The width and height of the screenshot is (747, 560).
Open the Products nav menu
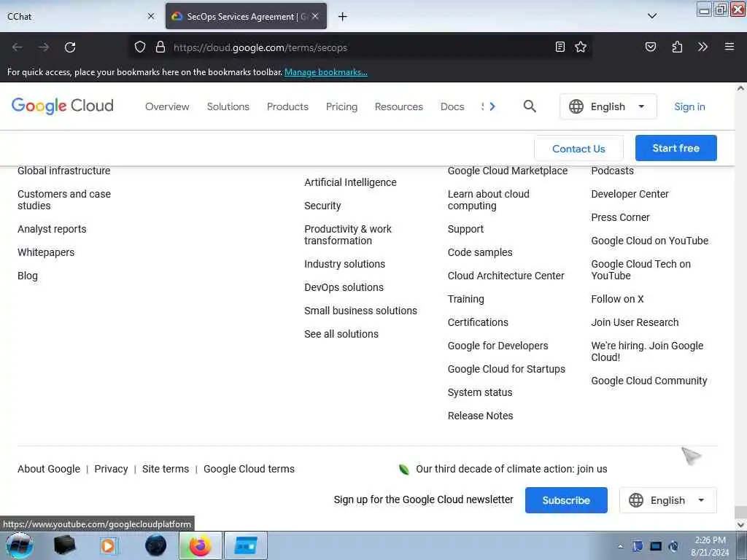tap(287, 106)
